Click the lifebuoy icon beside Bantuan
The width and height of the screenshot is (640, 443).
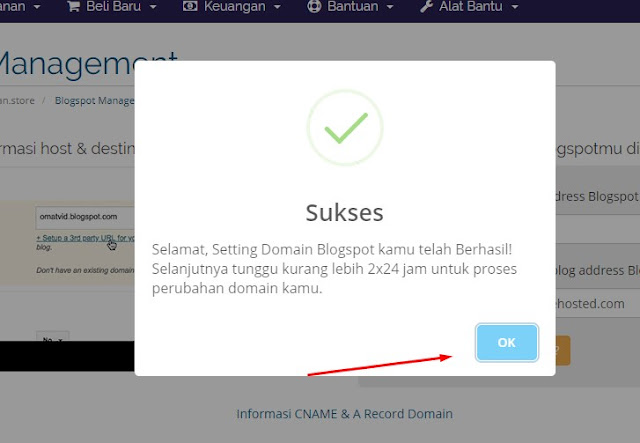314,6
